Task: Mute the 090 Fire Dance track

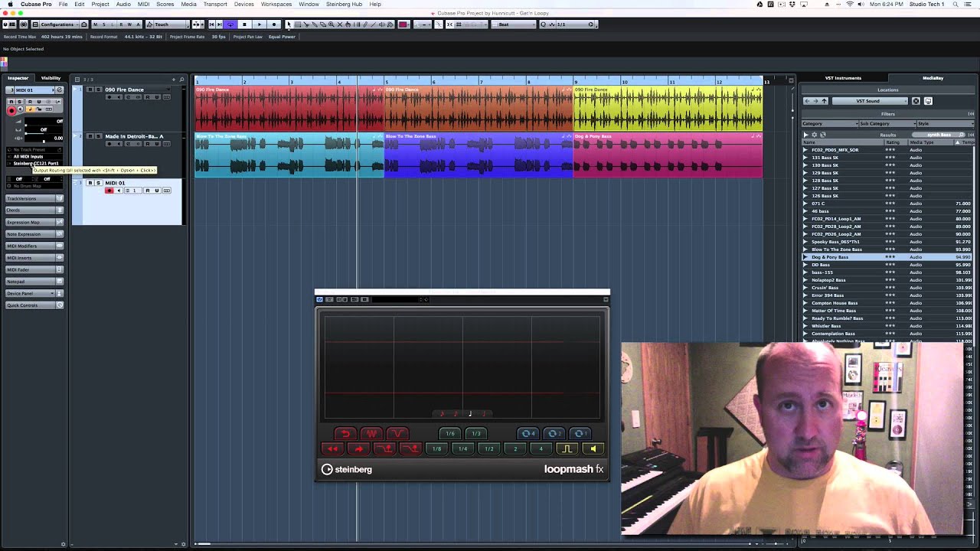Action: pos(90,90)
